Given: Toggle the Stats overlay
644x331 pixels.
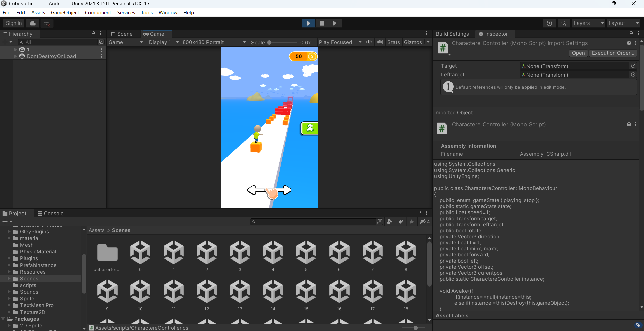Looking at the screenshot, I should 393,42.
